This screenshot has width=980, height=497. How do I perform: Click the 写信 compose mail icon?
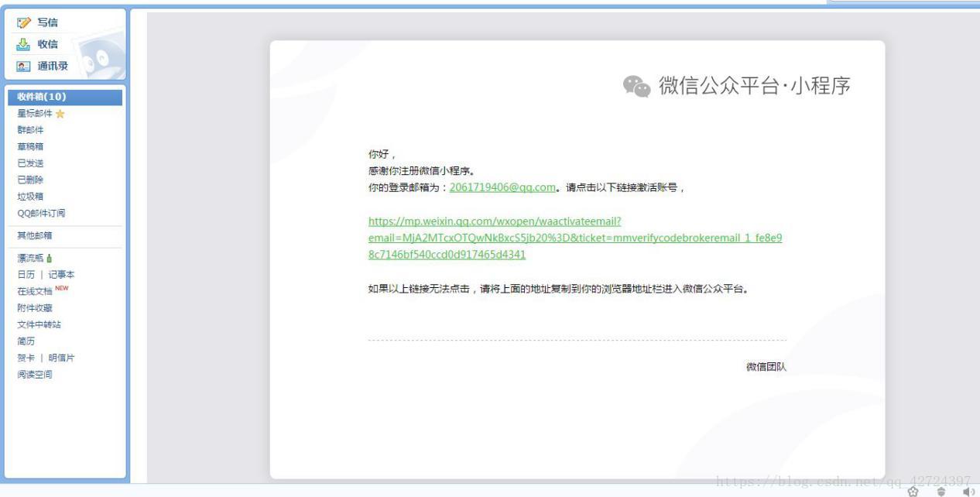coord(24,23)
